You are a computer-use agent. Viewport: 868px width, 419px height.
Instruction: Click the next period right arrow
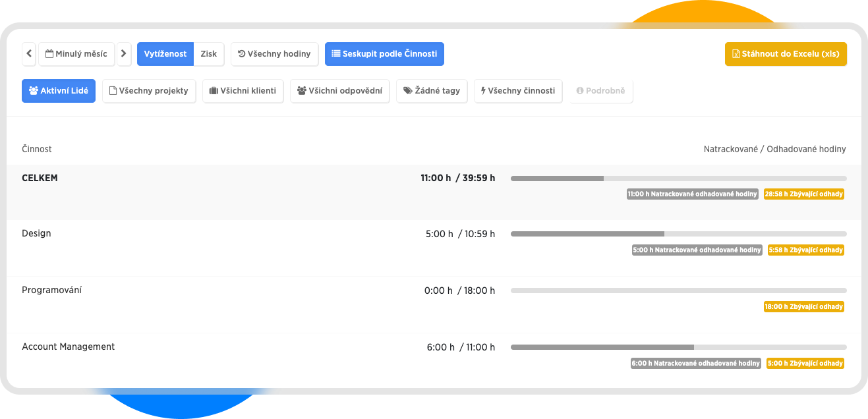(124, 54)
